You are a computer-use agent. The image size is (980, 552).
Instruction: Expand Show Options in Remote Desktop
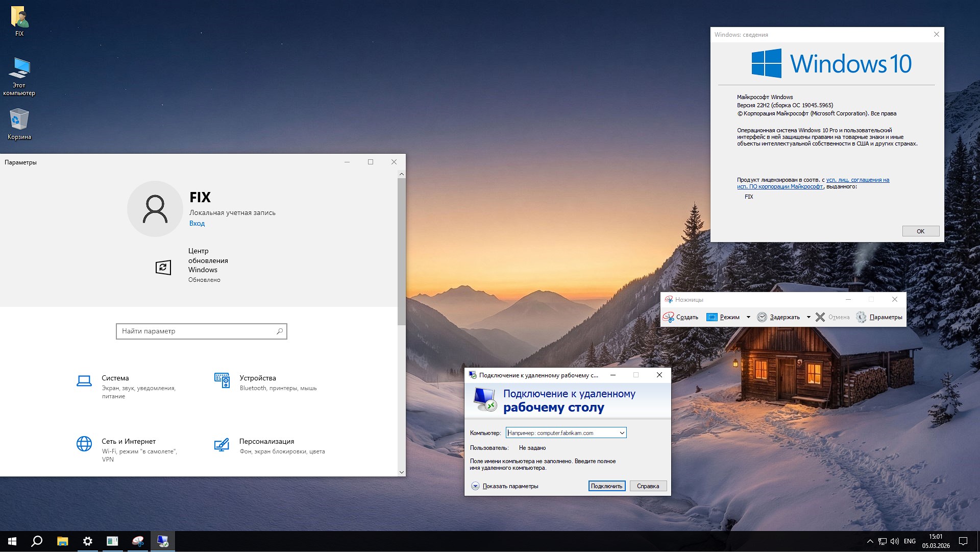click(475, 486)
